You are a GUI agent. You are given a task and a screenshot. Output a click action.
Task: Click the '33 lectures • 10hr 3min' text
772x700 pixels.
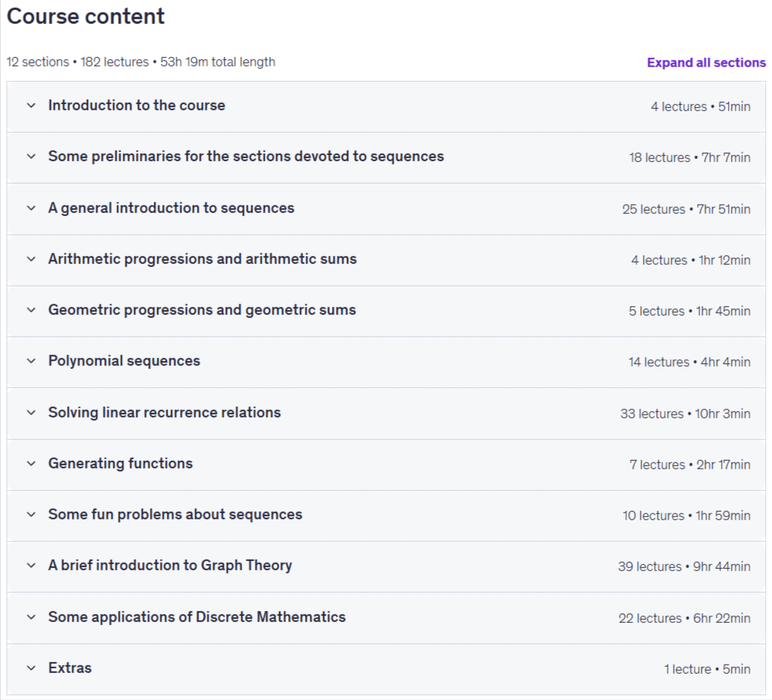(x=686, y=414)
